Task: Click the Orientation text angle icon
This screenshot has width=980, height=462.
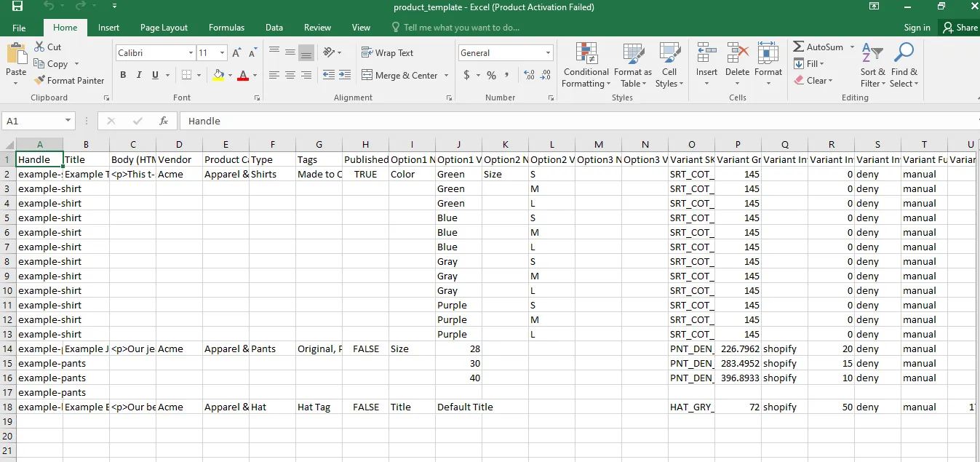Action: click(329, 52)
